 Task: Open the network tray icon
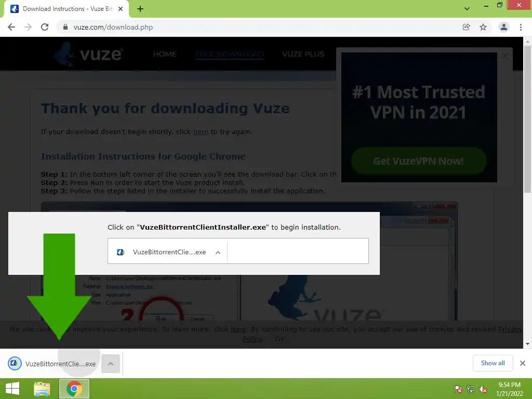pyautogui.click(x=471, y=389)
